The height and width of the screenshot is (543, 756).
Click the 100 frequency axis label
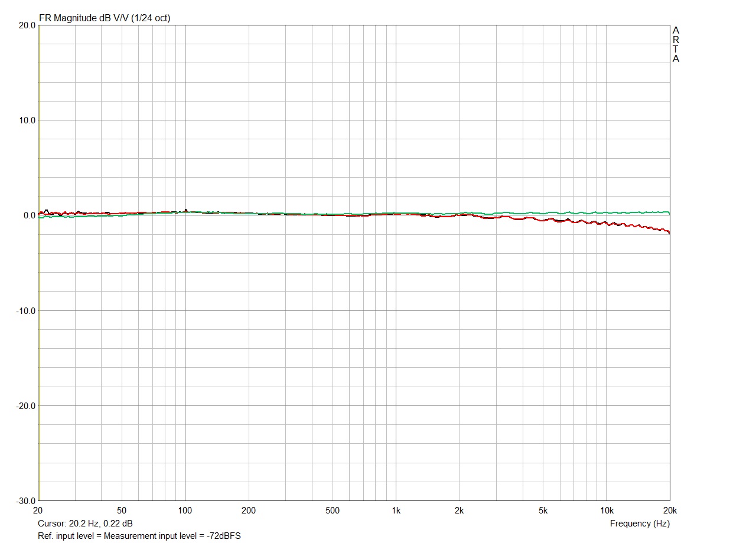click(x=185, y=511)
